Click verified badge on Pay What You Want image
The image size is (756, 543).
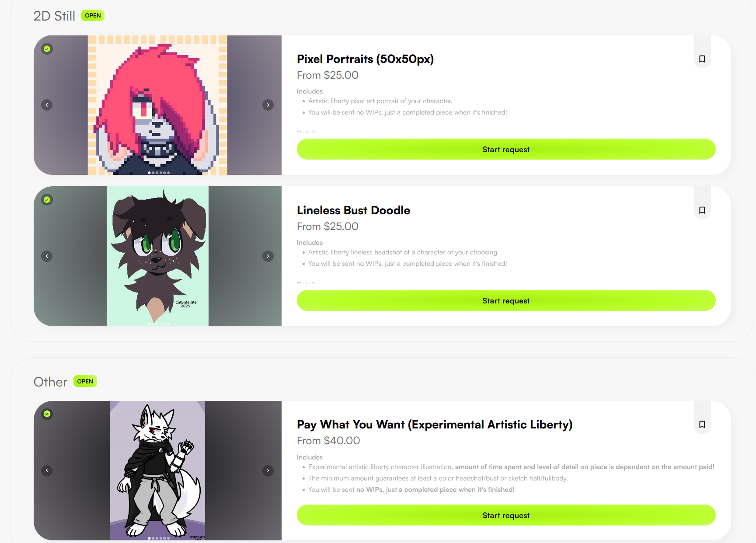pyautogui.click(x=47, y=414)
